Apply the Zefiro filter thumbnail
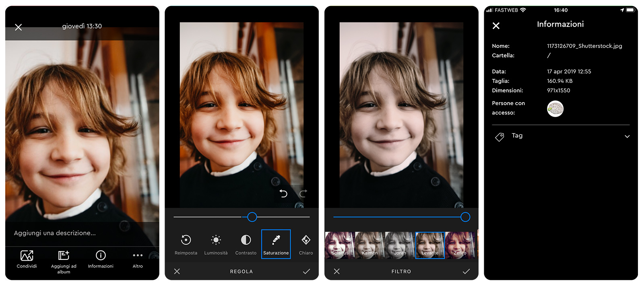644x284 pixels. (460, 245)
